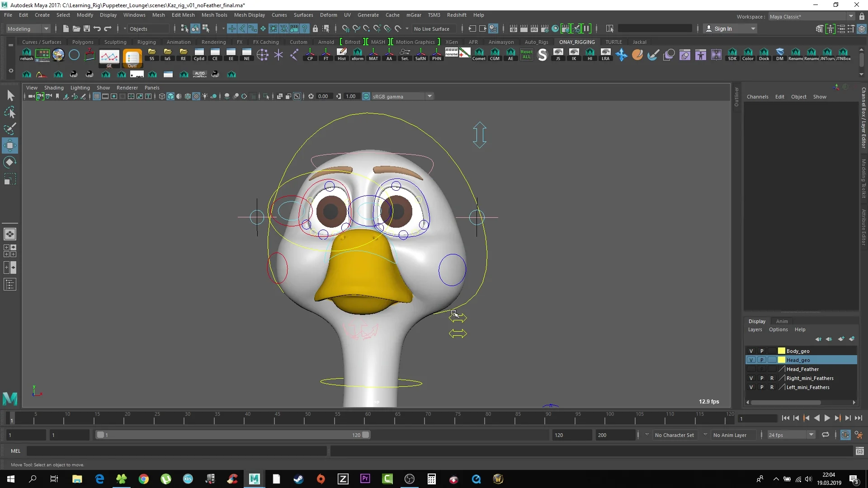Click the S-shaped shelf icon

click(x=542, y=55)
